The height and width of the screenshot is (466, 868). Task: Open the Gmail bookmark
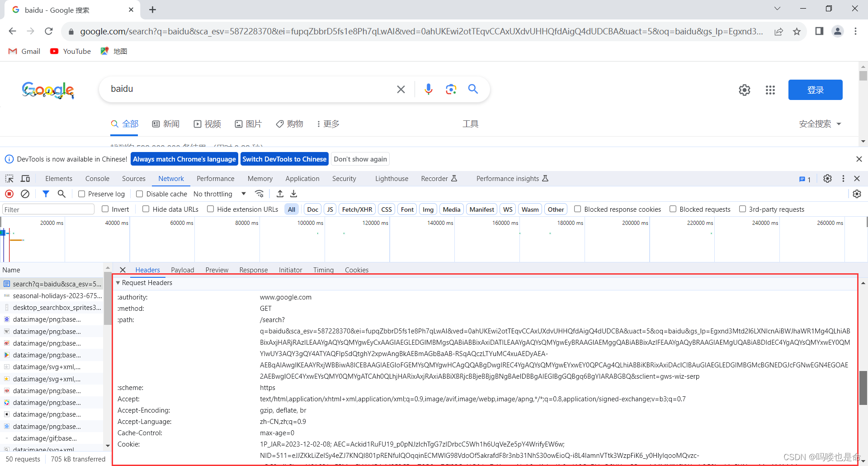pos(24,51)
